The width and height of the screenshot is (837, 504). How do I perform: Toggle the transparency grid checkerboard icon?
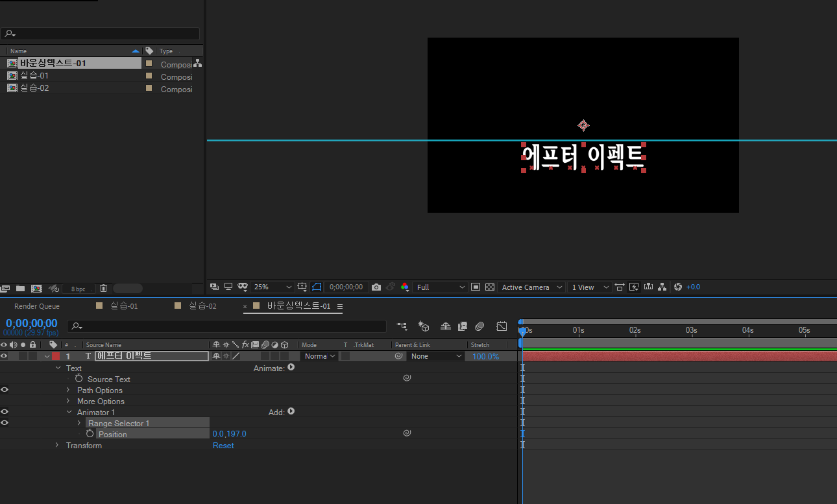click(x=490, y=287)
